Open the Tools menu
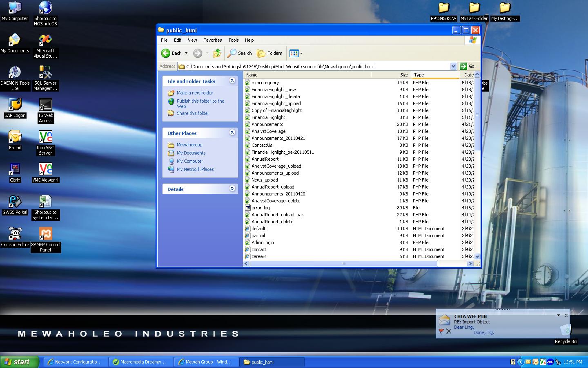The image size is (588, 368). [233, 40]
